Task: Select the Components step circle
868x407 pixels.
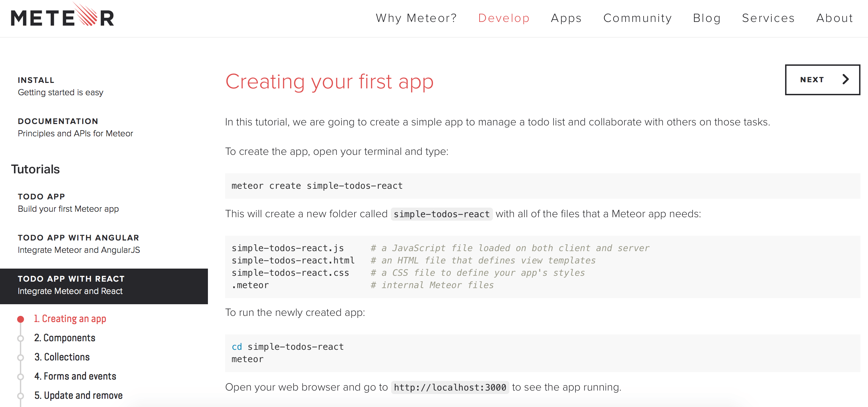Action: tap(21, 338)
